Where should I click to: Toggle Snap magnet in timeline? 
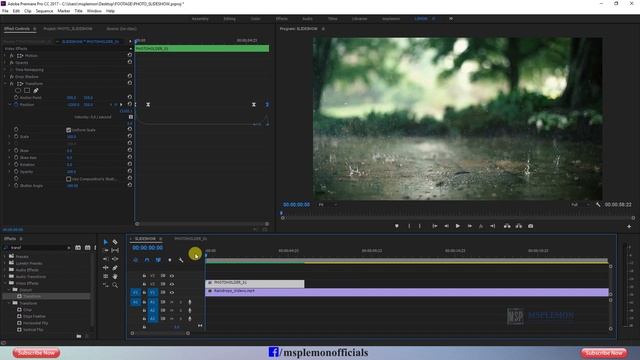[147, 260]
